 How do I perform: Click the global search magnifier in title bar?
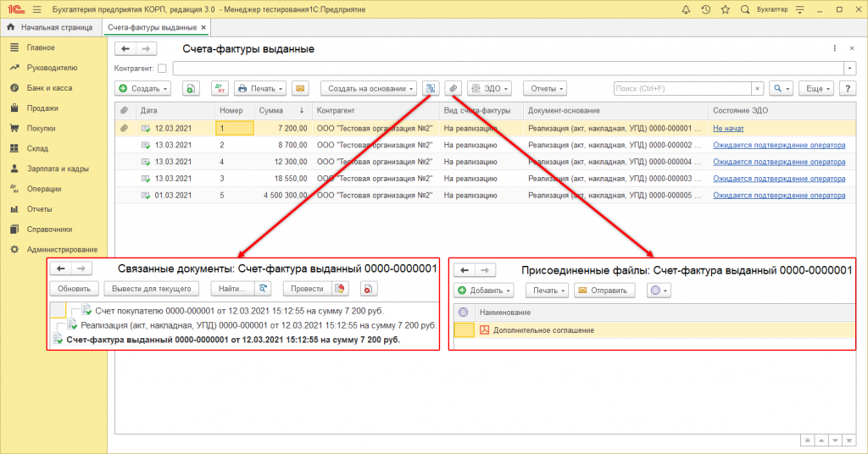tap(745, 9)
